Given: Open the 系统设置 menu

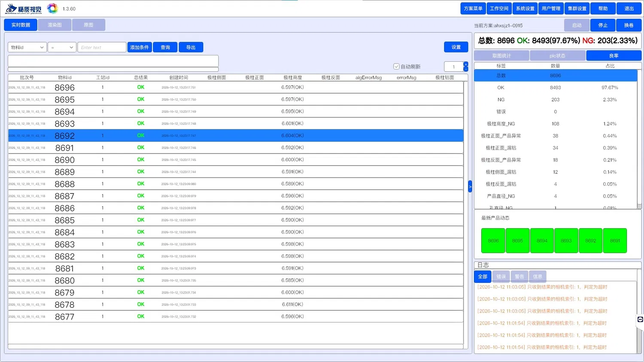Looking at the screenshot, I should pyautogui.click(x=525, y=9).
